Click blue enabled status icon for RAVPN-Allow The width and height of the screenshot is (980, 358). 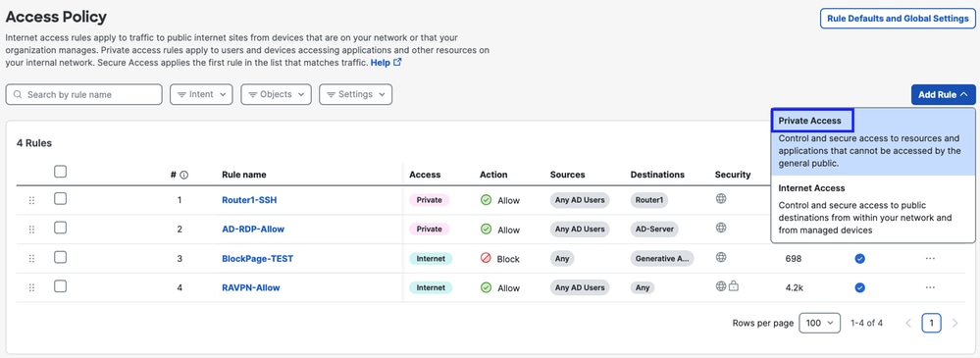point(860,287)
